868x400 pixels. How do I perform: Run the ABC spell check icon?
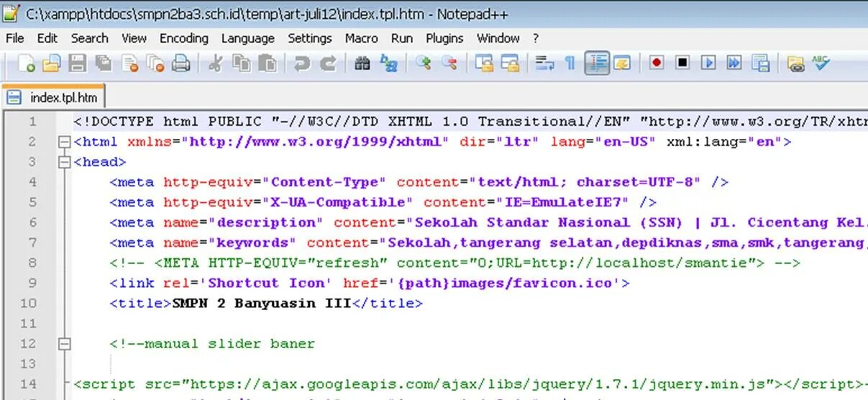(x=821, y=63)
